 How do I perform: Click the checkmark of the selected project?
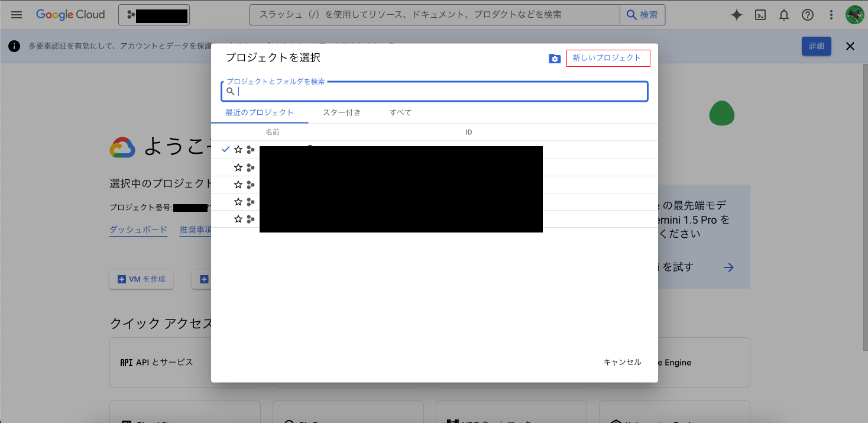225,150
